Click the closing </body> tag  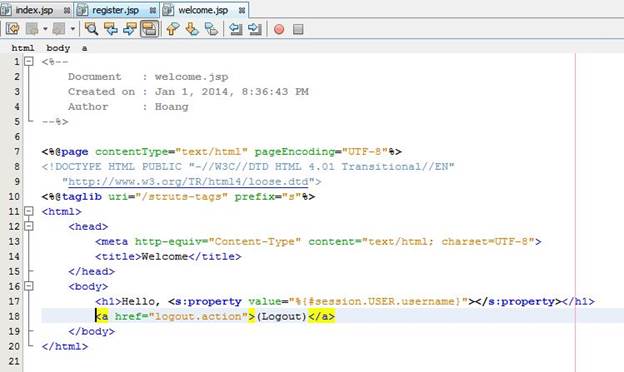tap(92, 331)
